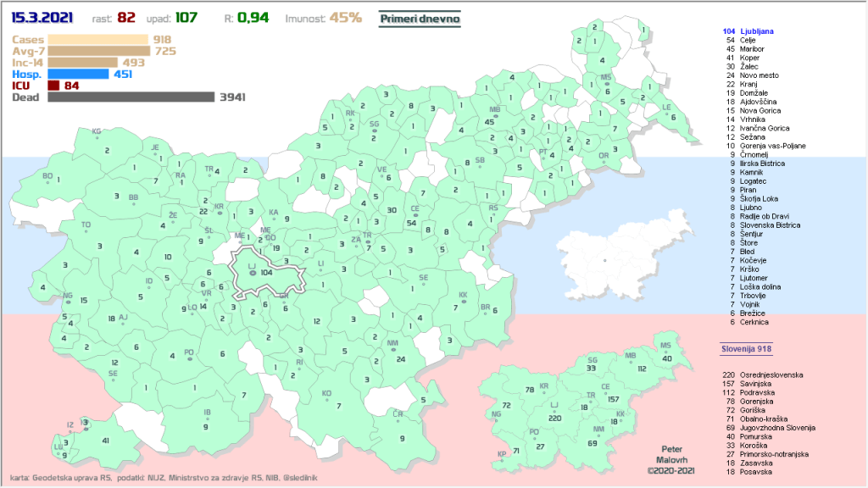The image size is (868, 488).
Task: Select the blue Hosp. bar
Action: (78, 74)
